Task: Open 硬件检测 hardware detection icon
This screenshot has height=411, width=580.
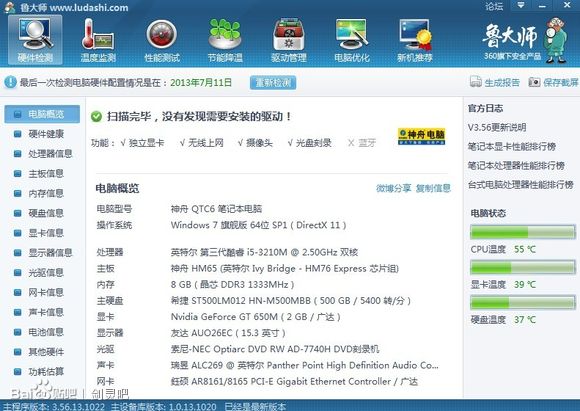Action: click(x=35, y=40)
